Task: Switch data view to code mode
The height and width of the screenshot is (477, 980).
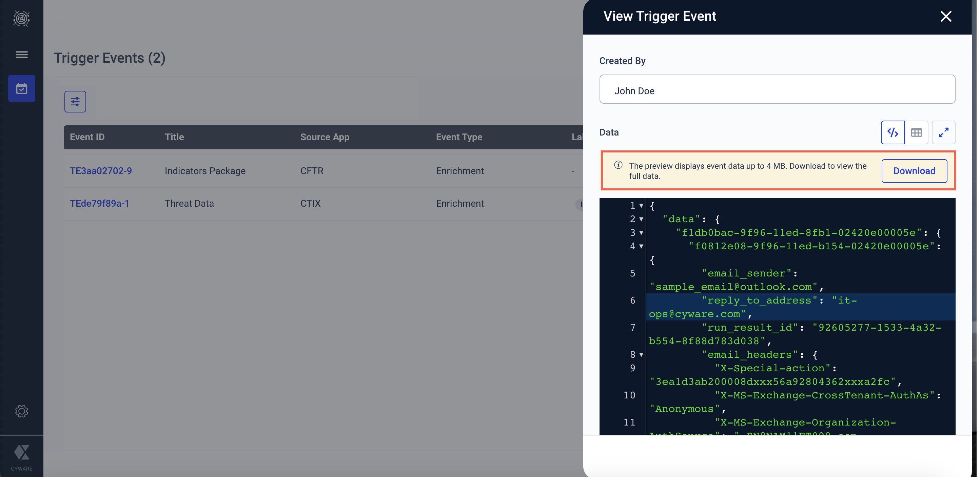Action: [x=893, y=132]
